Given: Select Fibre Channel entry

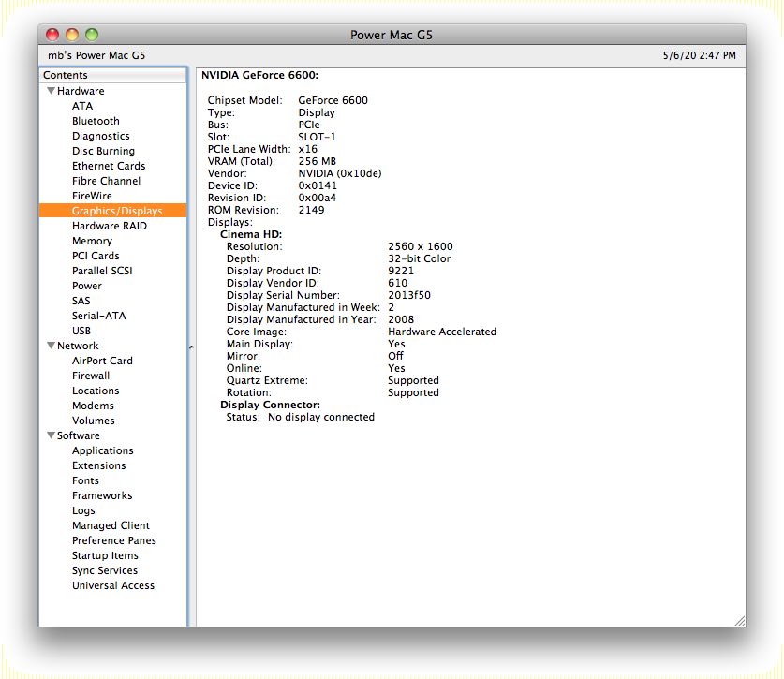Looking at the screenshot, I should [106, 181].
